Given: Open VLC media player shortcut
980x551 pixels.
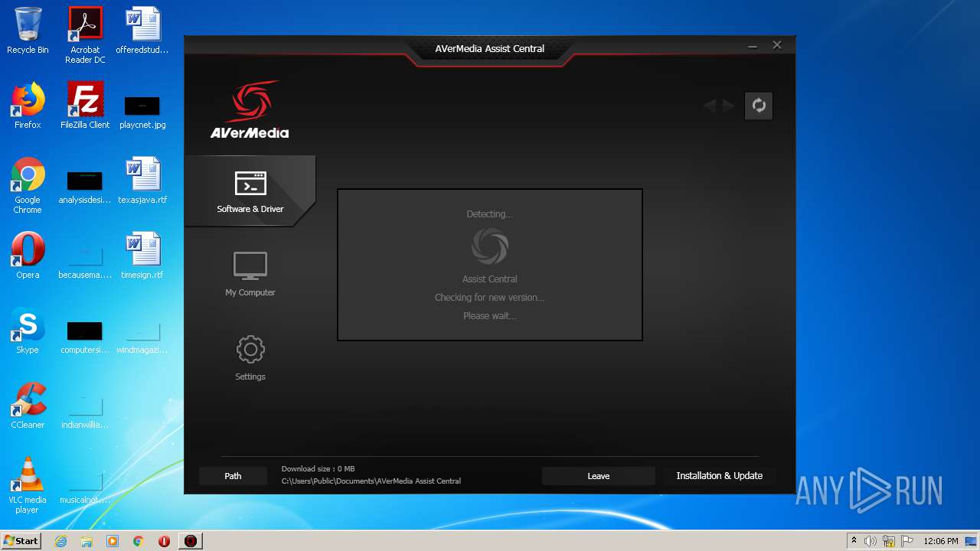Looking at the screenshot, I should click(x=28, y=485).
